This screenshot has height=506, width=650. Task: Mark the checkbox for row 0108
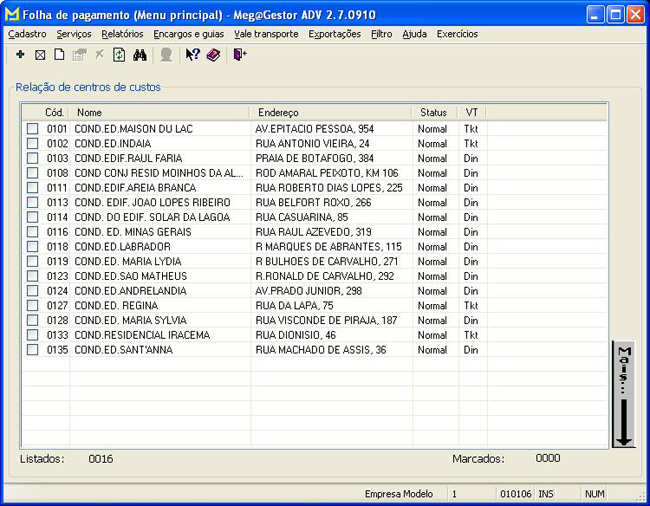pyautogui.click(x=32, y=173)
